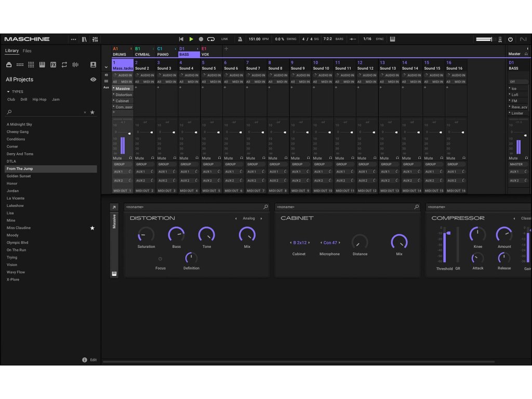The width and height of the screenshot is (532, 399).
Task: Select the Projects filter icon in Library
Action: 9,64
